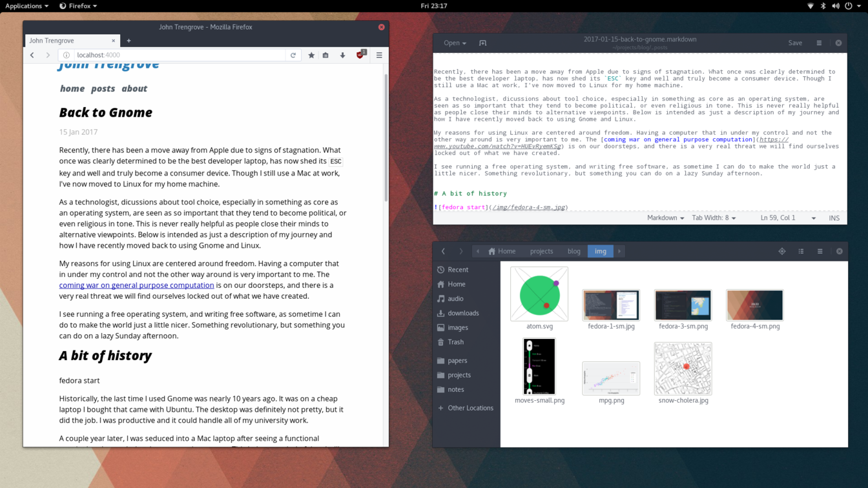
Task: Select the fedora-3-sm.png file
Action: pyautogui.click(x=683, y=305)
